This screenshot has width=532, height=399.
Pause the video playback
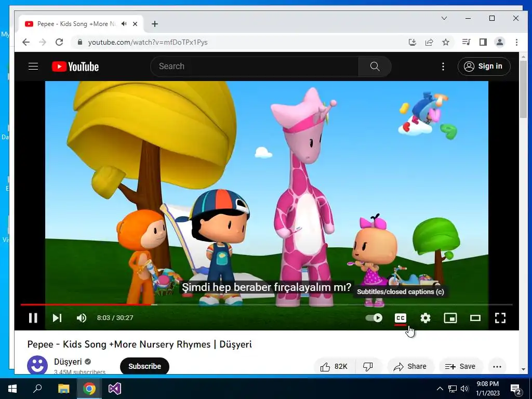coord(33,318)
